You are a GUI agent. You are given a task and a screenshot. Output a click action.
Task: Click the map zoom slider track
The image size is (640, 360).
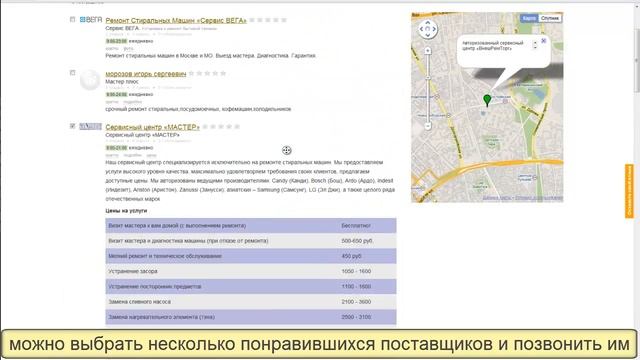tap(428, 88)
